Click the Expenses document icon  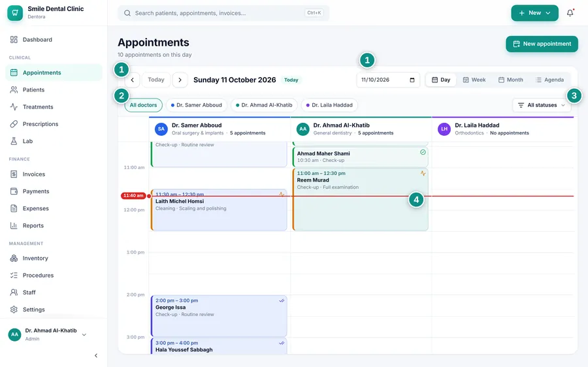click(14, 208)
